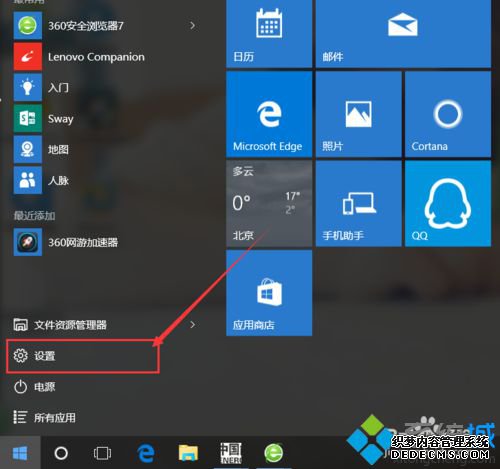Open Task View on the taskbar
Screen dimensions: 500x469
click(102, 453)
